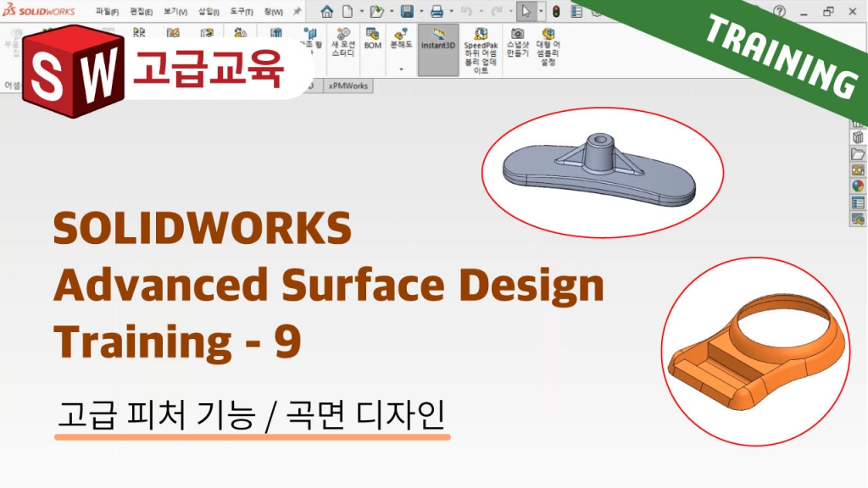Start 새 모션 스터디 (new motion study)
Screen dimensions: 868x488
click(343, 42)
